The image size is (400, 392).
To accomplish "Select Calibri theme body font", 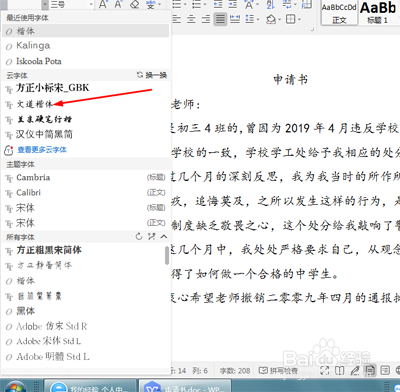I will 85,193.
